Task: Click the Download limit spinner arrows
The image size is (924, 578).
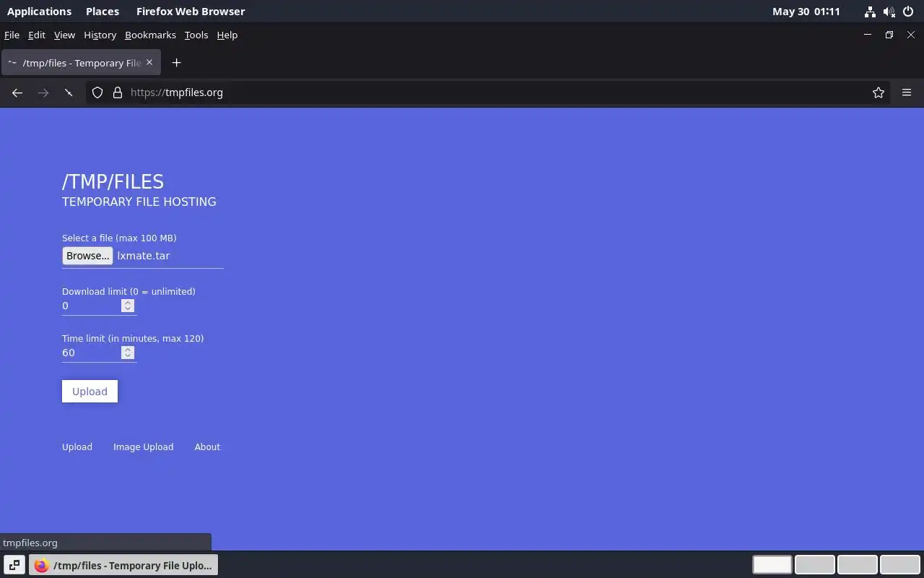Action: 128,306
